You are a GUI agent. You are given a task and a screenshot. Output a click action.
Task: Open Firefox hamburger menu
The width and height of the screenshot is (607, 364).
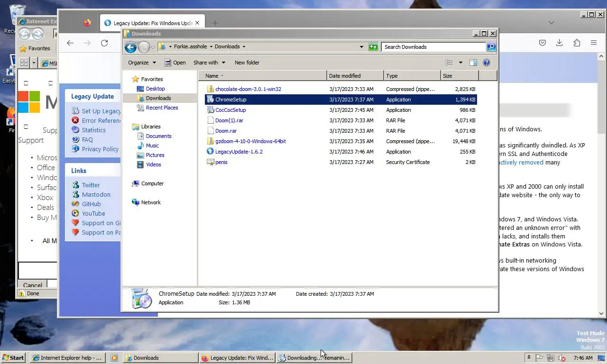594,43
